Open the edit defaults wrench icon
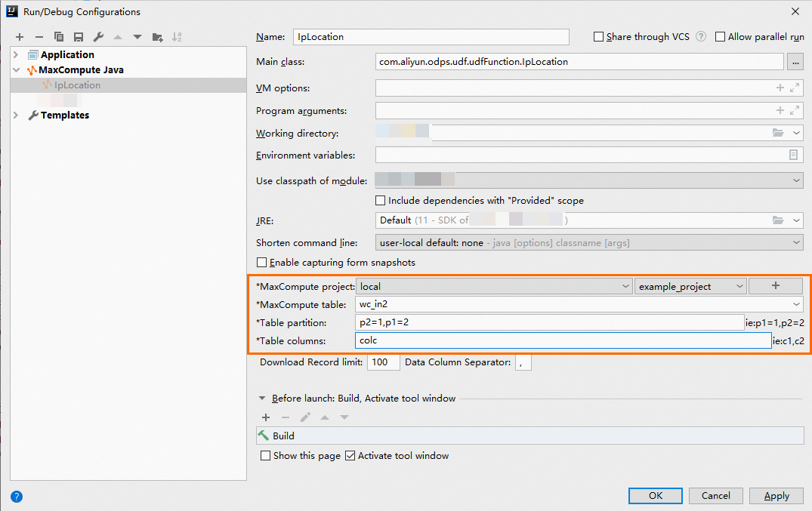 click(97, 36)
